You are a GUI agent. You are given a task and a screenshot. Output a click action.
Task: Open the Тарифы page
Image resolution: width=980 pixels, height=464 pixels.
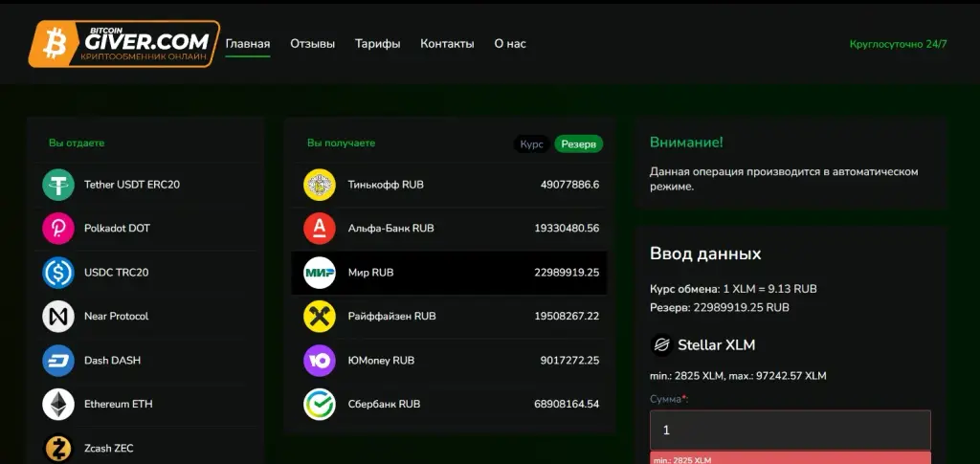click(377, 44)
